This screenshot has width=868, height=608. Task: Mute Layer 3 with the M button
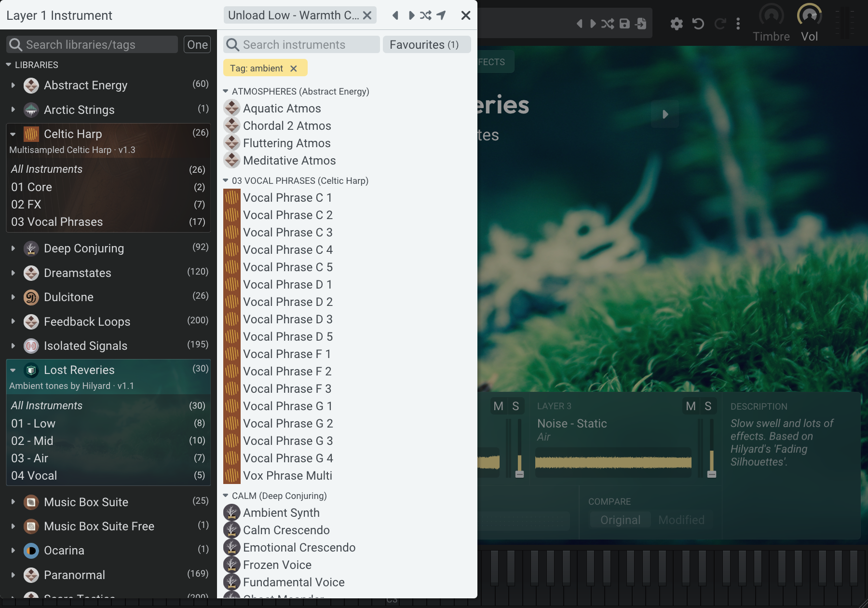tap(691, 406)
